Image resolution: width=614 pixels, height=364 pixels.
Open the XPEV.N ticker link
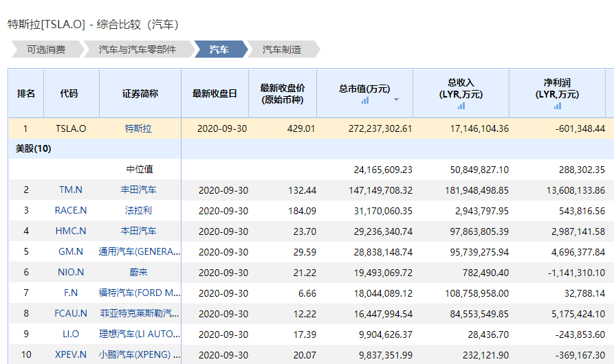tap(71, 354)
